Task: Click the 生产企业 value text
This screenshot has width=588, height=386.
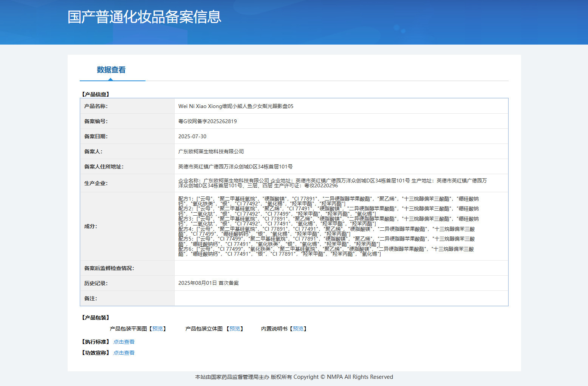Action: [x=333, y=183]
